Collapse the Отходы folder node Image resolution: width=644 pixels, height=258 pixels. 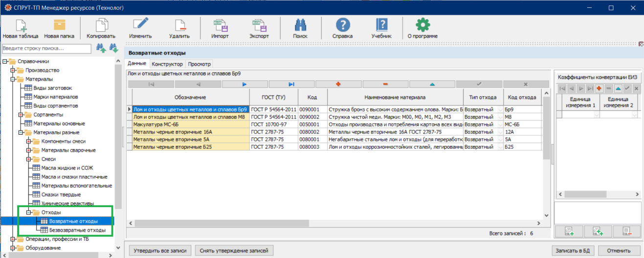(x=29, y=212)
